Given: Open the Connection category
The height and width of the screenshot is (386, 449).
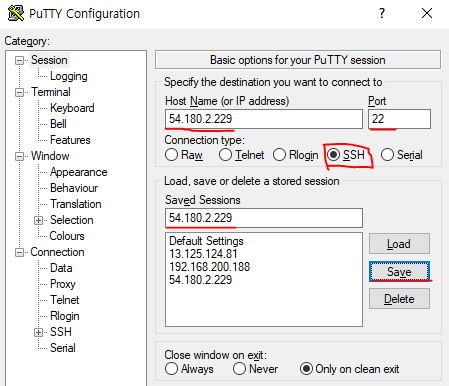Looking at the screenshot, I should [x=57, y=252].
